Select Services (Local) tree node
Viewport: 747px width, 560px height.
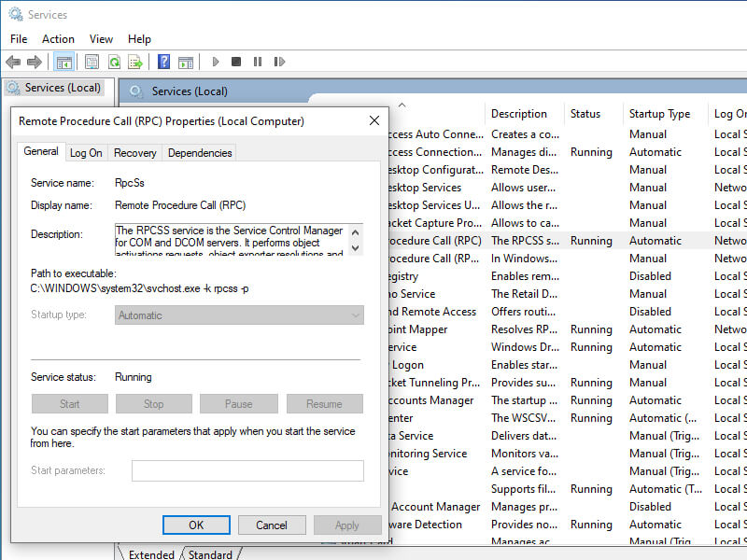(x=55, y=88)
